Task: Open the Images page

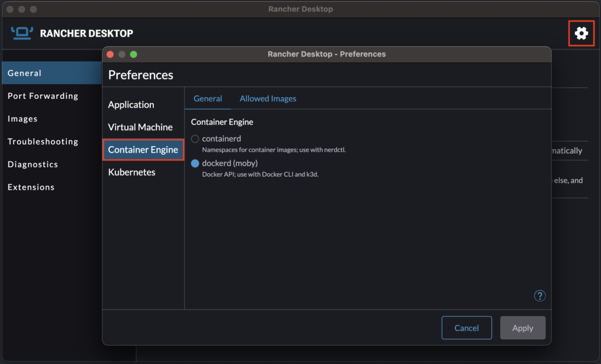Action: [22, 119]
